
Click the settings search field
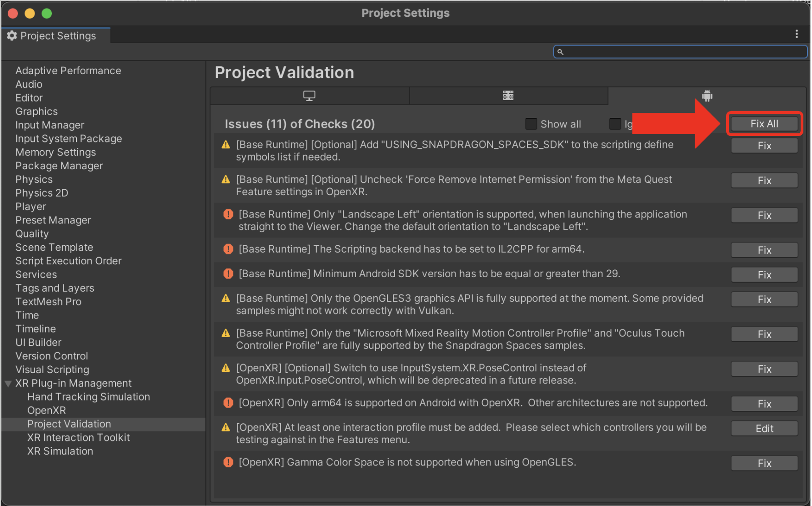pyautogui.click(x=680, y=52)
